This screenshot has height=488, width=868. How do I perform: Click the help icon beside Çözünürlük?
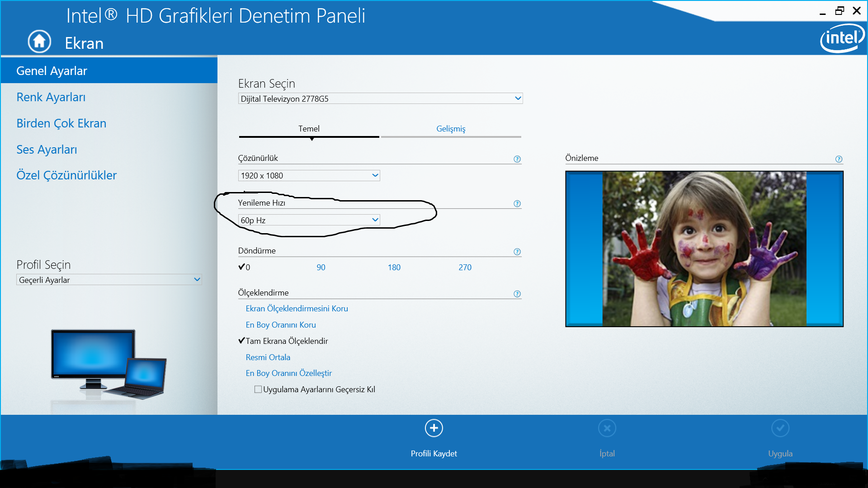517,159
